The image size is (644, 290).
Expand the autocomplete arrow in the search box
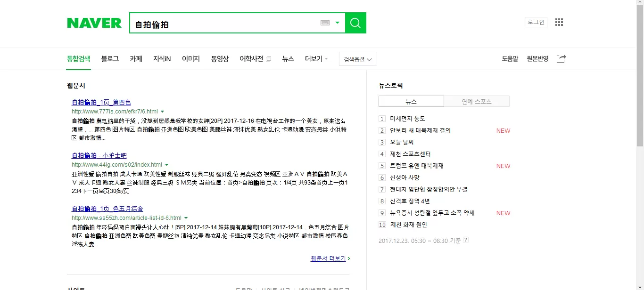(x=337, y=23)
